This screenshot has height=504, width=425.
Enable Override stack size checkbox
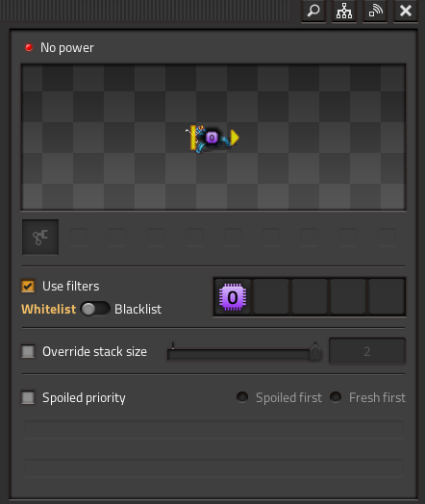(28, 351)
